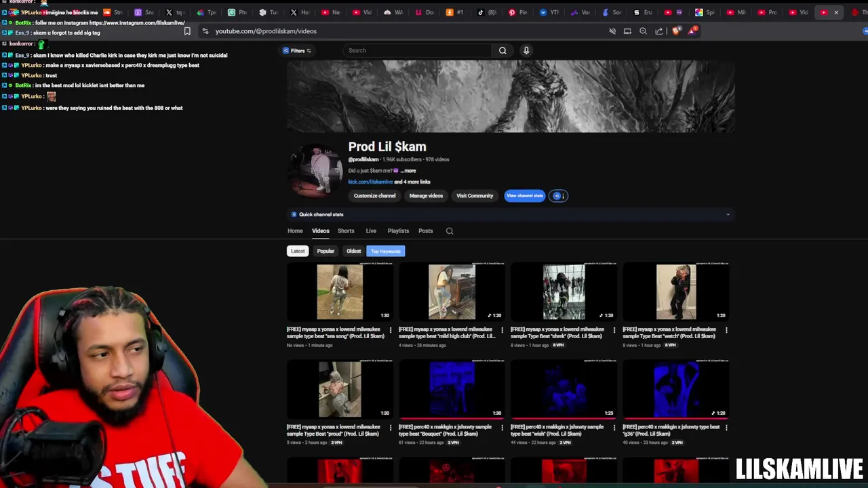
Task: Click the zoom magnifier icon in the address bar
Action: pyautogui.click(x=643, y=31)
